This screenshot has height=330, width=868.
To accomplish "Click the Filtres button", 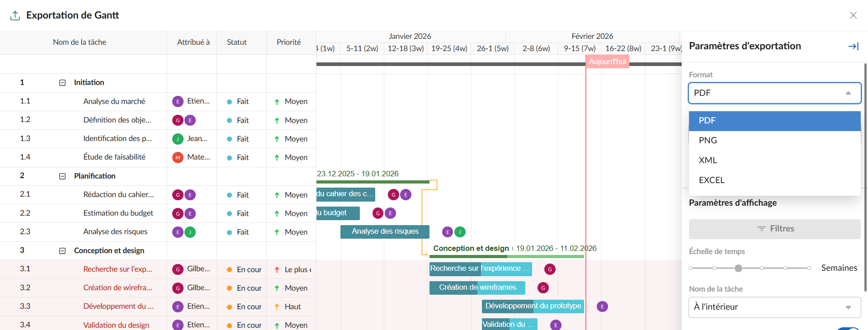I will click(774, 229).
